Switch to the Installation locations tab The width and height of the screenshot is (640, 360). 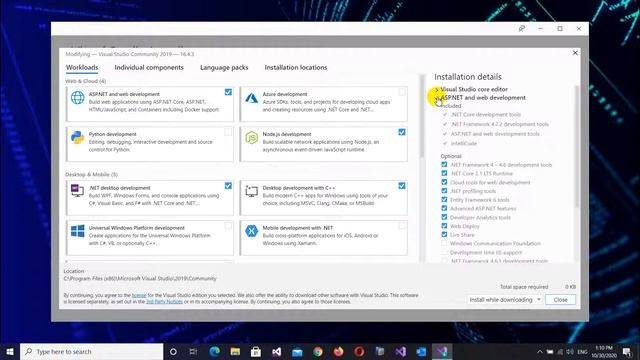[x=296, y=67]
